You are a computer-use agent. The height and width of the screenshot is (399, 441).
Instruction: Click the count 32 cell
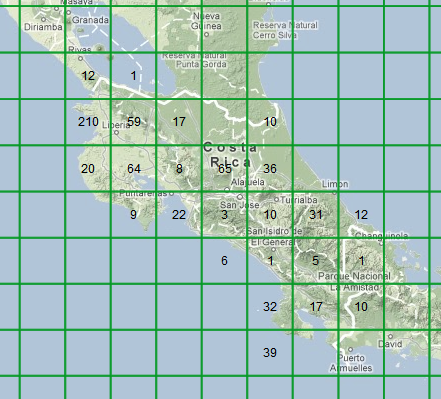point(270,307)
